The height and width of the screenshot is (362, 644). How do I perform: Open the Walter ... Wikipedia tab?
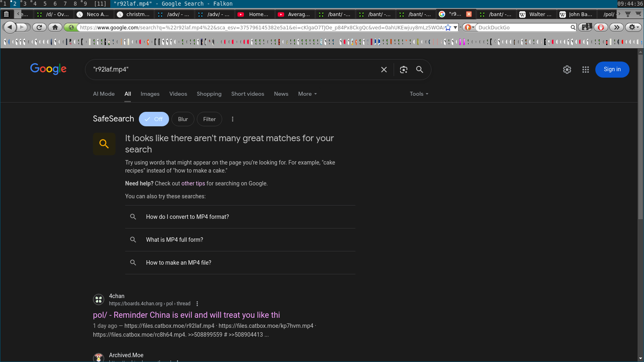pyautogui.click(x=536, y=14)
